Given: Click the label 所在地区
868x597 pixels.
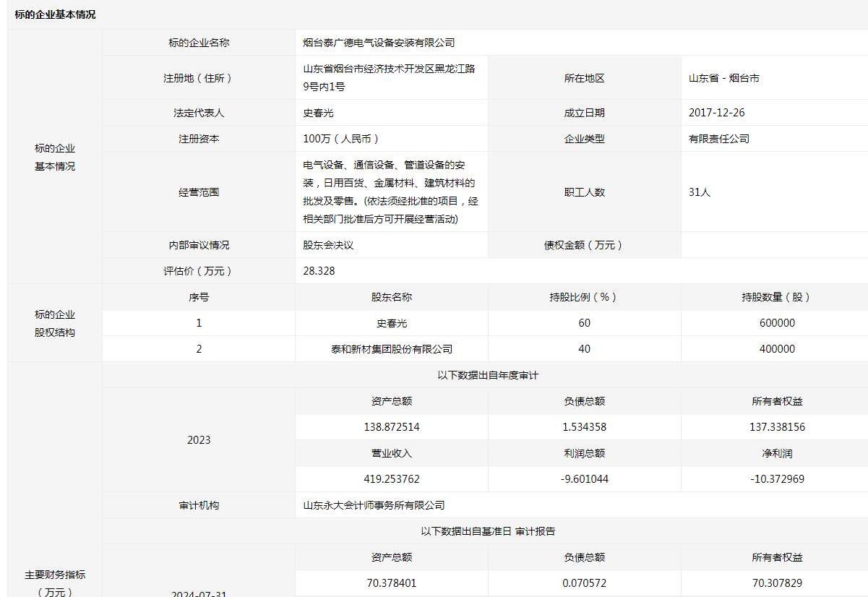Looking at the screenshot, I should tap(584, 78).
